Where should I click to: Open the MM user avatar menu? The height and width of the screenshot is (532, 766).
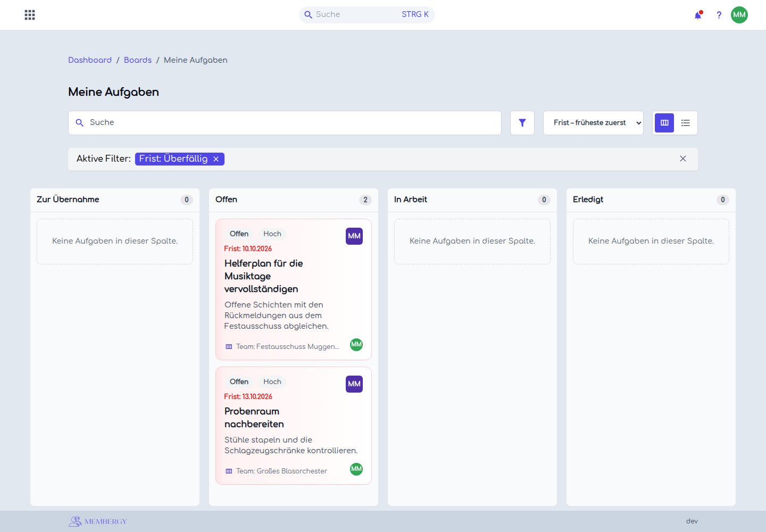point(739,15)
